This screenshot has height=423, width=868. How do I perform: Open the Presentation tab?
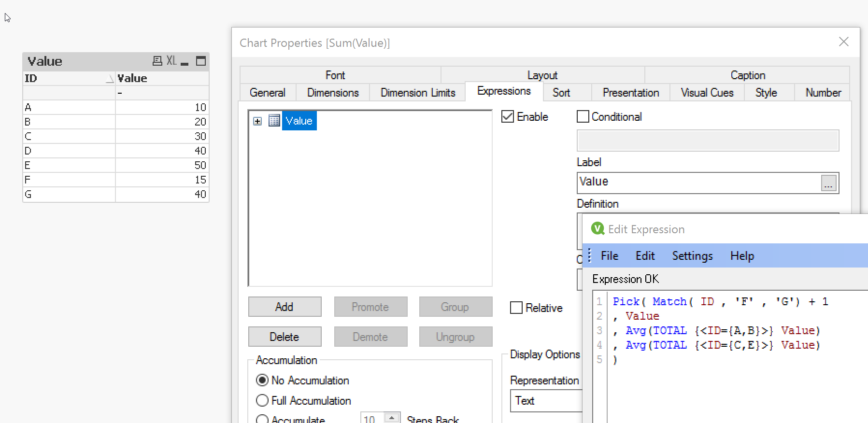point(631,93)
